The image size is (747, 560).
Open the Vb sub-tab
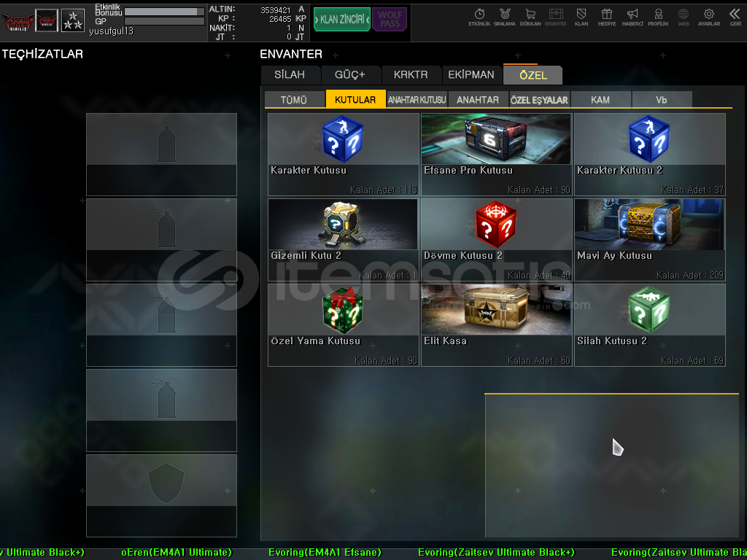[662, 99]
